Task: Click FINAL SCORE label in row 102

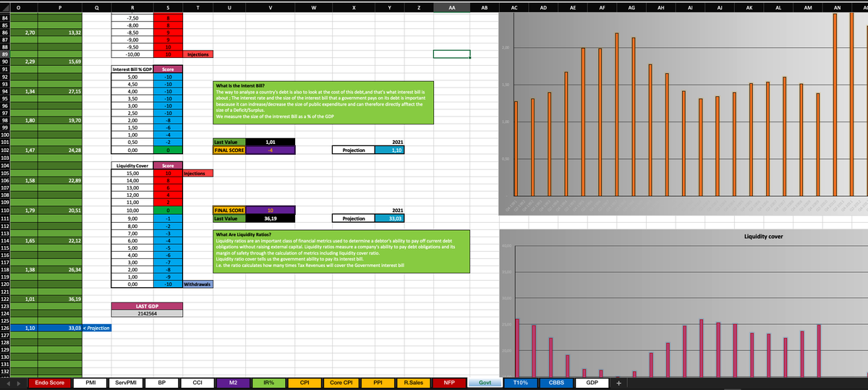Action: point(229,151)
